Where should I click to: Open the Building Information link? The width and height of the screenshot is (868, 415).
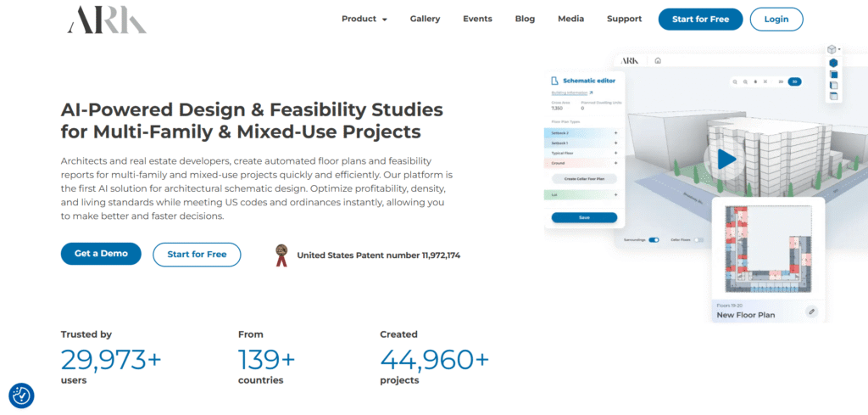pos(569,93)
